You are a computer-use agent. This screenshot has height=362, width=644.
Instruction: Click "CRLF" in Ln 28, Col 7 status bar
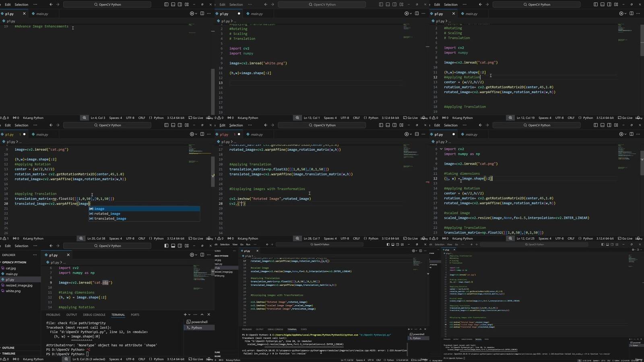coord(356,238)
